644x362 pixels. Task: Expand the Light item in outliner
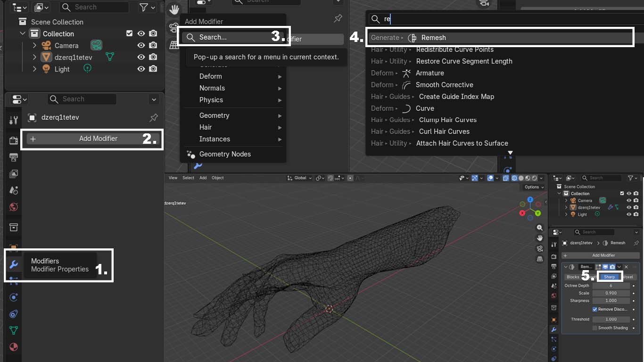(34, 69)
